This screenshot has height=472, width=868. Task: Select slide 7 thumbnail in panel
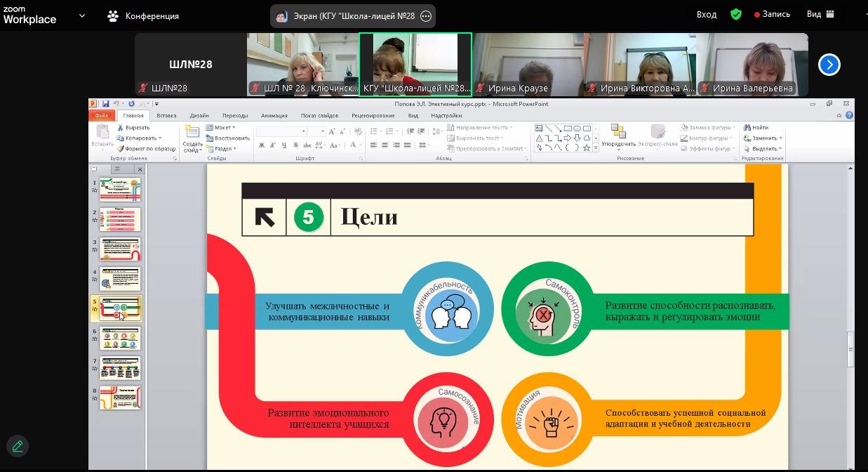[120, 368]
